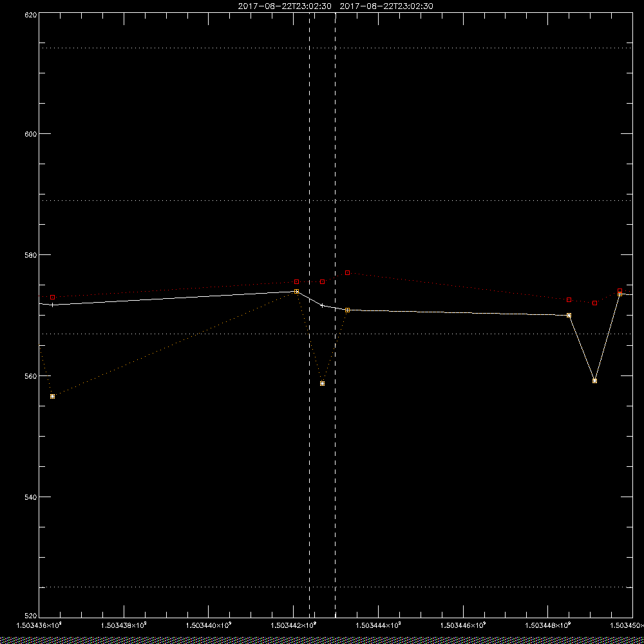Select the 580 y-axis label
The width and height of the screenshot is (644, 644).
pyautogui.click(x=31, y=254)
